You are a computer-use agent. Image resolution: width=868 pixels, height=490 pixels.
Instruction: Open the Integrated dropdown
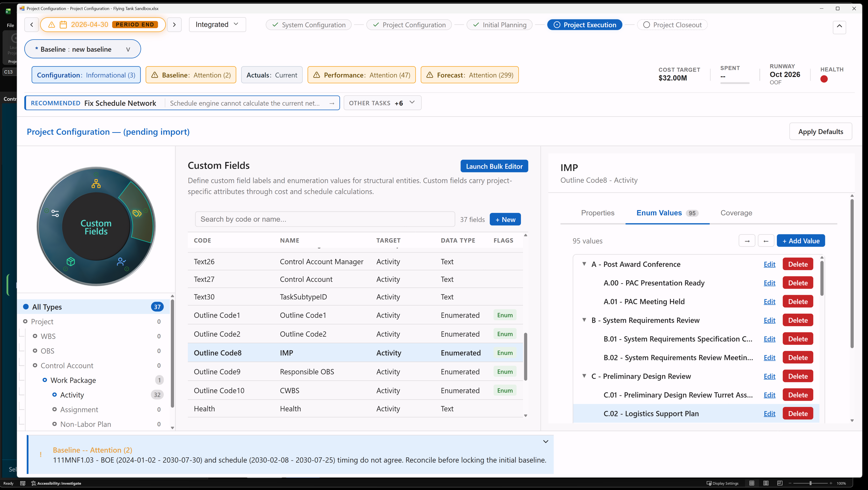tap(217, 25)
